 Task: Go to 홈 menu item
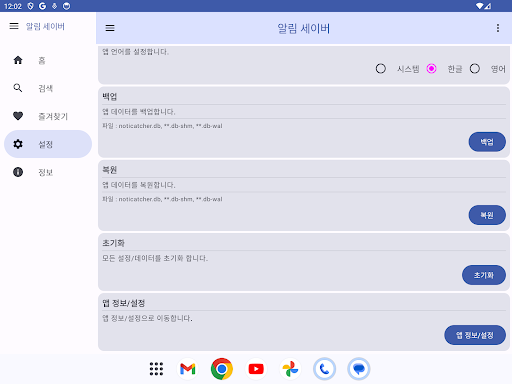pyautogui.click(x=48, y=60)
